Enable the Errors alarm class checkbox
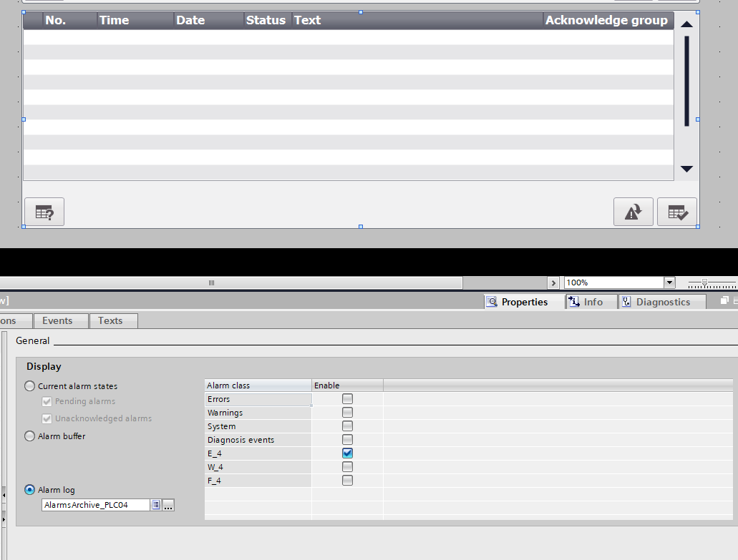Image resolution: width=738 pixels, height=560 pixels. pyautogui.click(x=347, y=399)
